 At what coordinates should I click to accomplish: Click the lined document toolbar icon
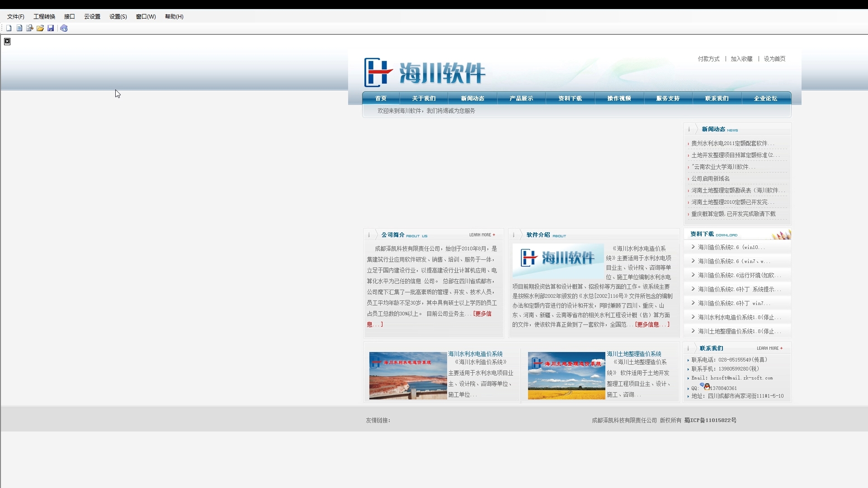tap(19, 28)
